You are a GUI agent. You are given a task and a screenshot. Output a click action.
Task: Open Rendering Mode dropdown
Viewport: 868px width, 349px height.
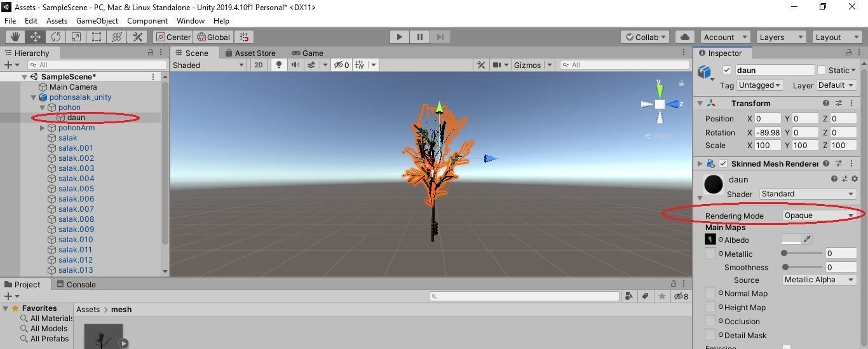tap(819, 216)
